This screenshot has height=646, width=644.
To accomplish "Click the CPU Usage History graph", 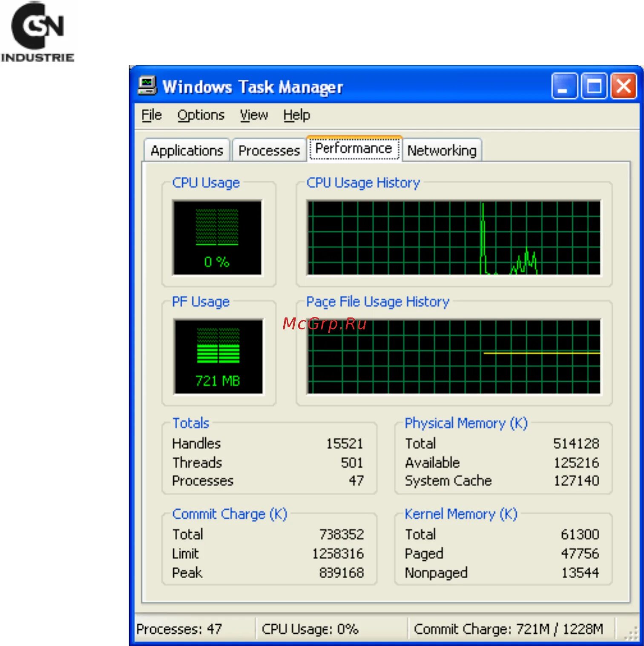I will [454, 237].
